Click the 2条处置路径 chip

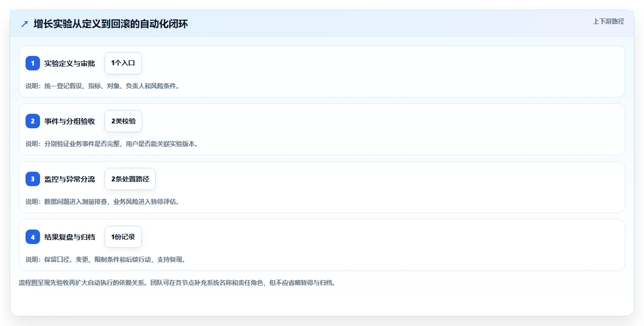(130, 179)
